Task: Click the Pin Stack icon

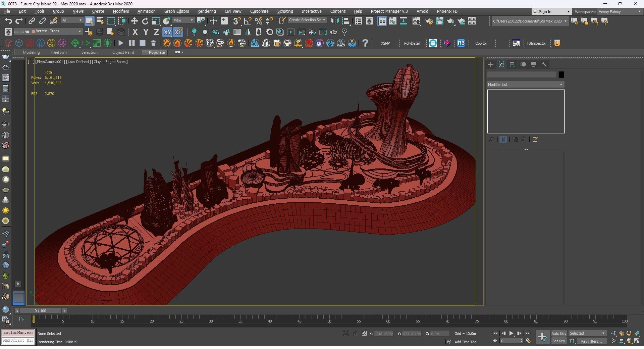Action: pos(491,139)
